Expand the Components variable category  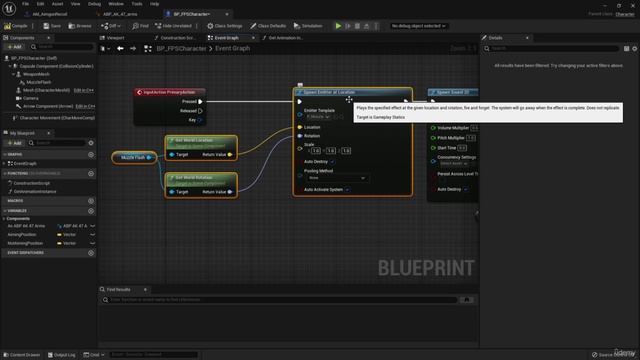point(4,219)
